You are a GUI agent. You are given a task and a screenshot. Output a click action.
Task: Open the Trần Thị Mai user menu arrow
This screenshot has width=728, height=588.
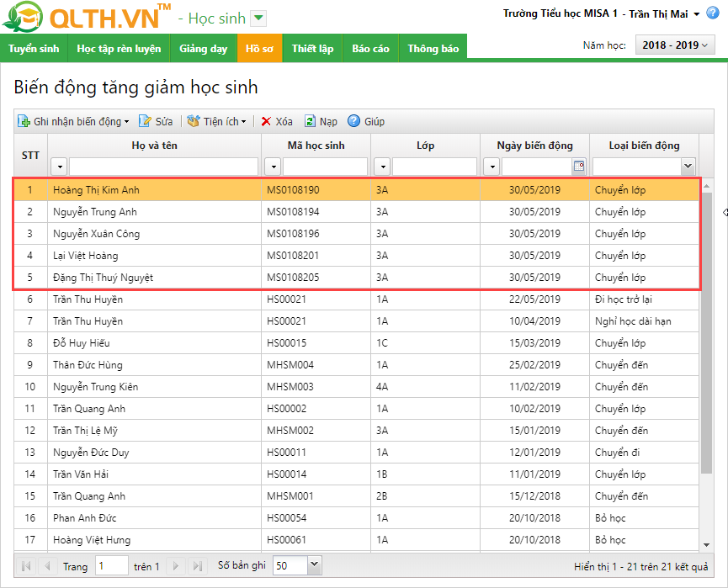coord(696,14)
